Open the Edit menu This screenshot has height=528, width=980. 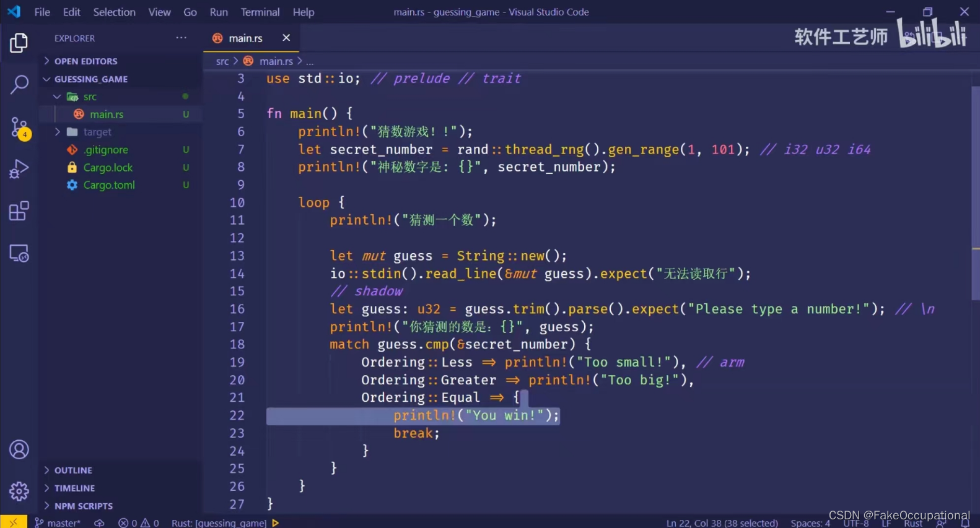coord(72,12)
